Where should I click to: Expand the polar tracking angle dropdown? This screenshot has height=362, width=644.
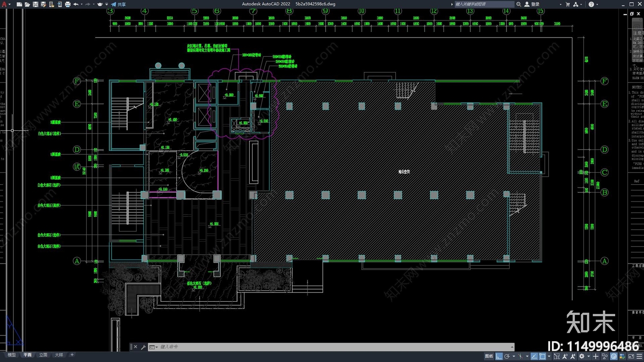pyautogui.click(x=514, y=356)
